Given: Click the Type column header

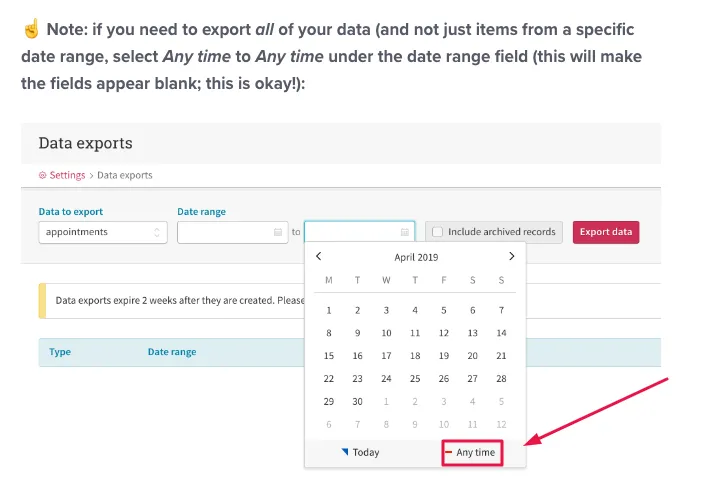Looking at the screenshot, I should pyautogui.click(x=60, y=352).
